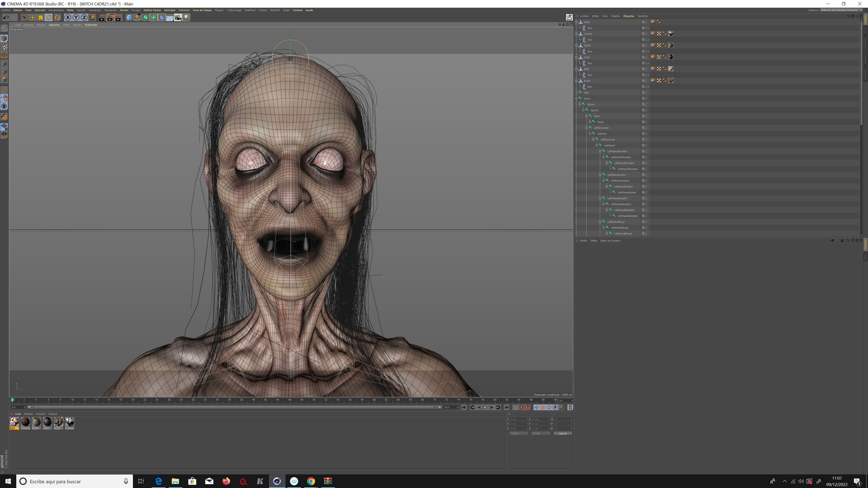Select the Scale tool
The width and height of the screenshot is (868, 488).
(x=41, y=18)
